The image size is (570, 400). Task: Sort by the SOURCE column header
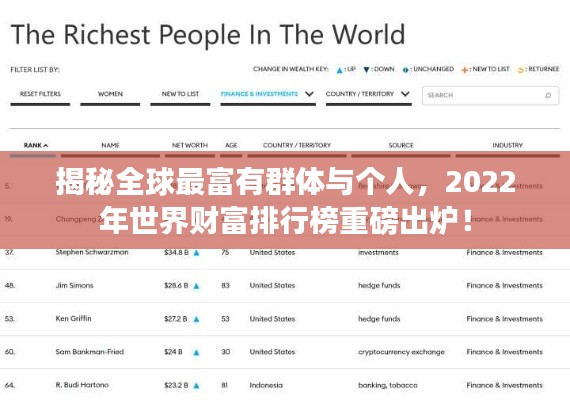tap(401, 145)
